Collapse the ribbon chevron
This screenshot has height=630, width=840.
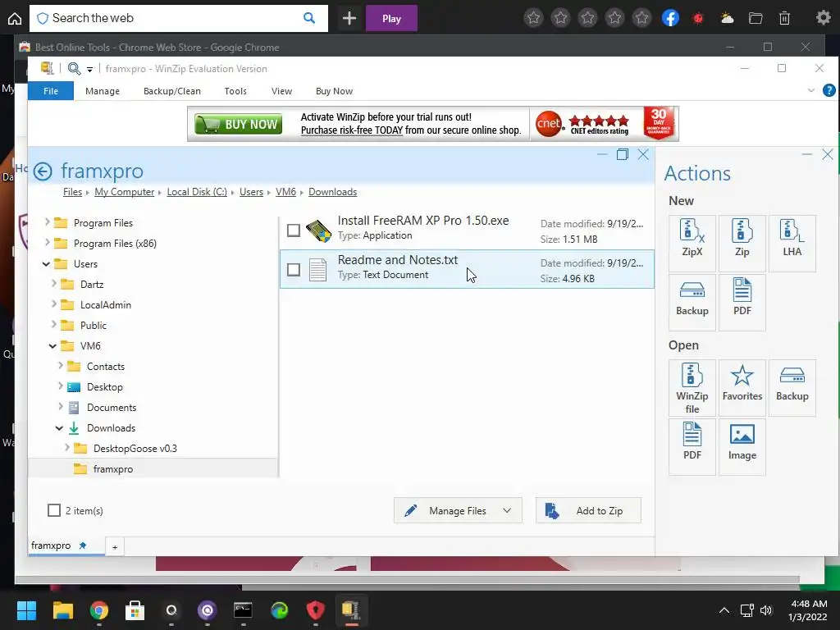811,90
